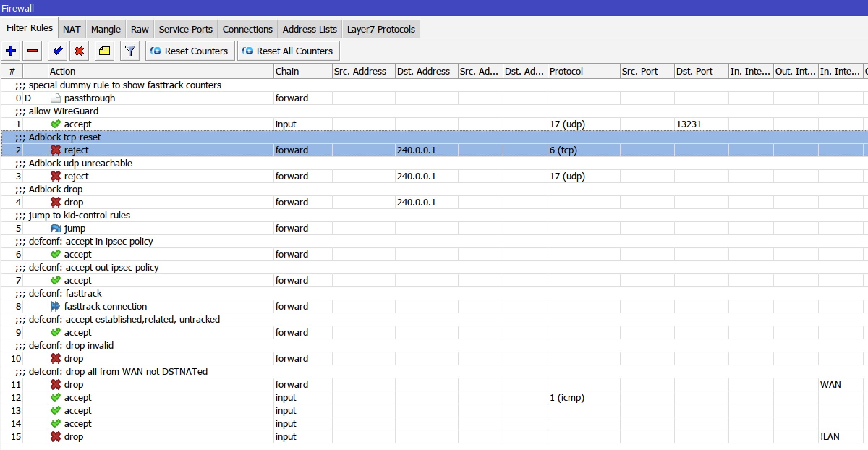Open the Mangle tab
The height and width of the screenshot is (450, 868).
pos(105,29)
